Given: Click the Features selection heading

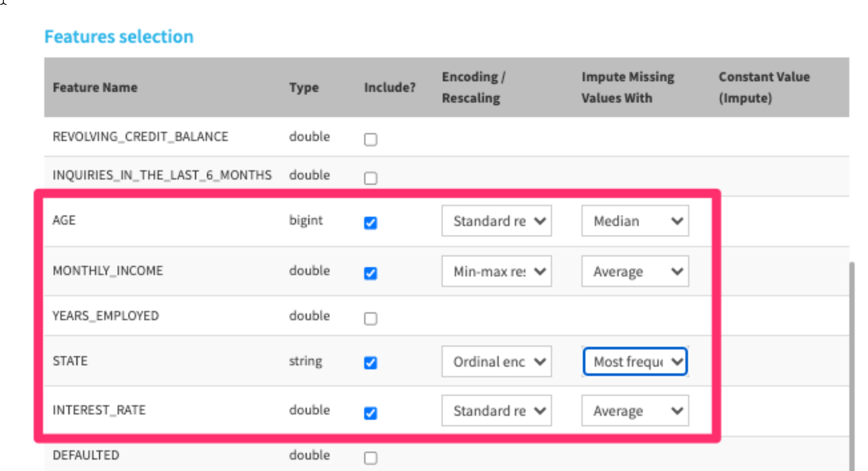Looking at the screenshot, I should click(x=119, y=37).
